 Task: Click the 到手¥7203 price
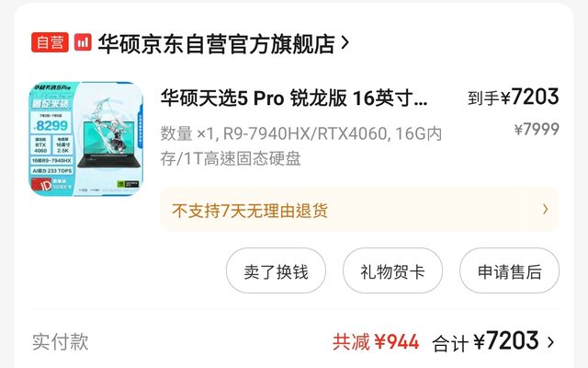[513, 97]
